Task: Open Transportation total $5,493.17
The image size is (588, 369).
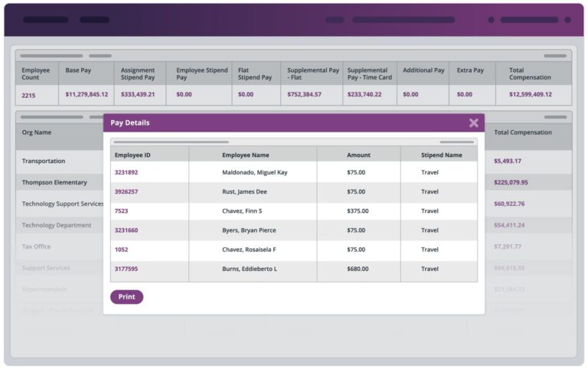Action: click(x=508, y=161)
